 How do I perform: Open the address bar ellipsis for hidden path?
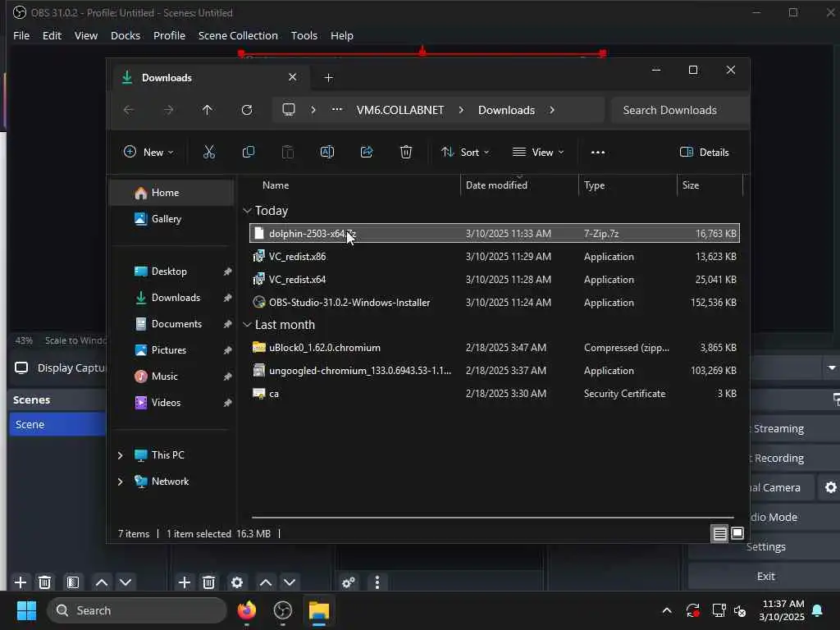(x=337, y=109)
